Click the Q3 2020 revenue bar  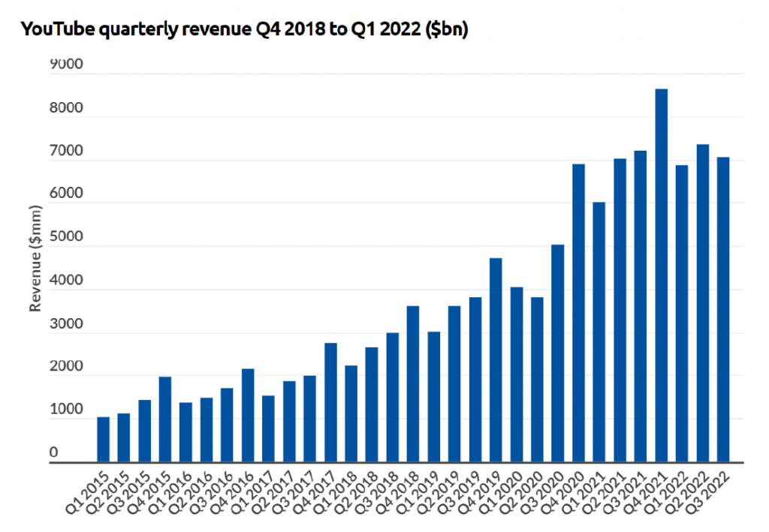pos(557,353)
